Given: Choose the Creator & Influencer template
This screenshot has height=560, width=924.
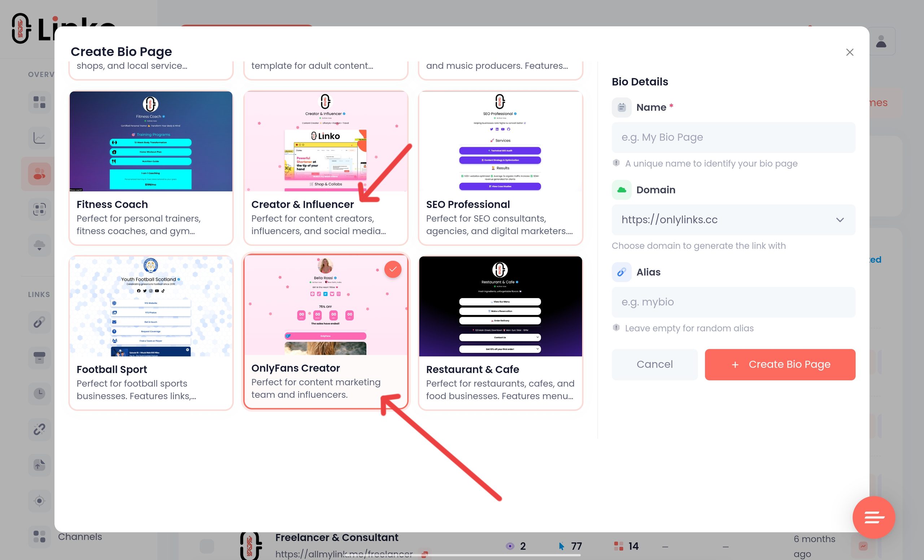Looking at the screenshot, I should (x=326, y=167).
